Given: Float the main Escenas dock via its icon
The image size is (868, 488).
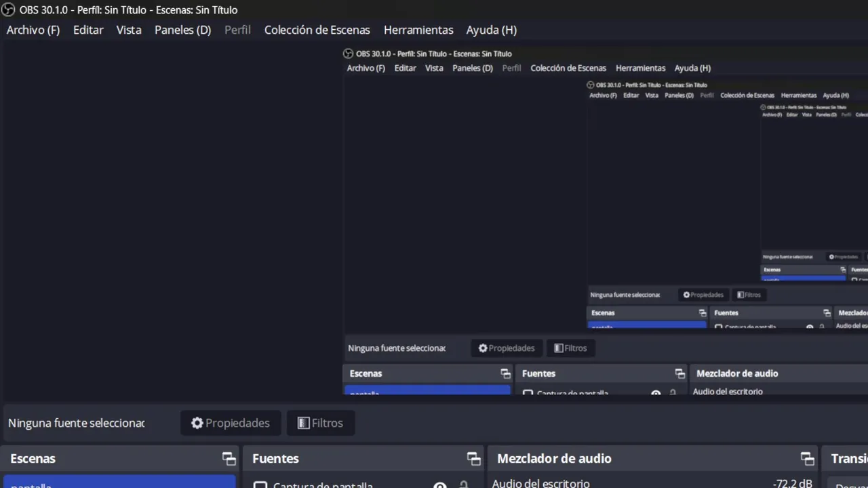Looking at the screenshot, I should 229,459.
